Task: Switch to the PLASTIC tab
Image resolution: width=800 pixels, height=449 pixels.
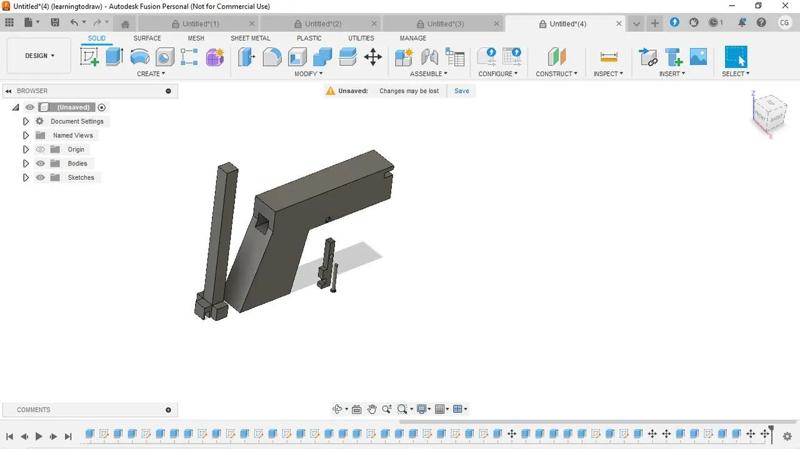Action: point(309,38)
